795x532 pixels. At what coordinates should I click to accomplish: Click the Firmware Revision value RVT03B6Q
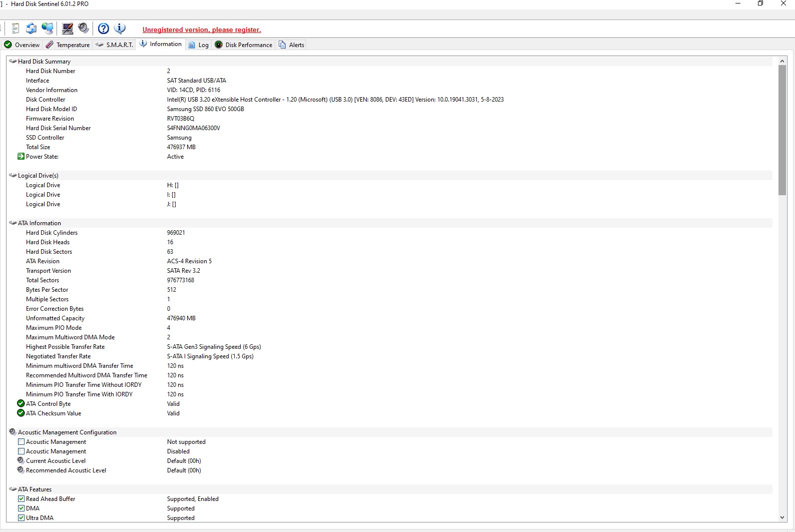point(181,119)
